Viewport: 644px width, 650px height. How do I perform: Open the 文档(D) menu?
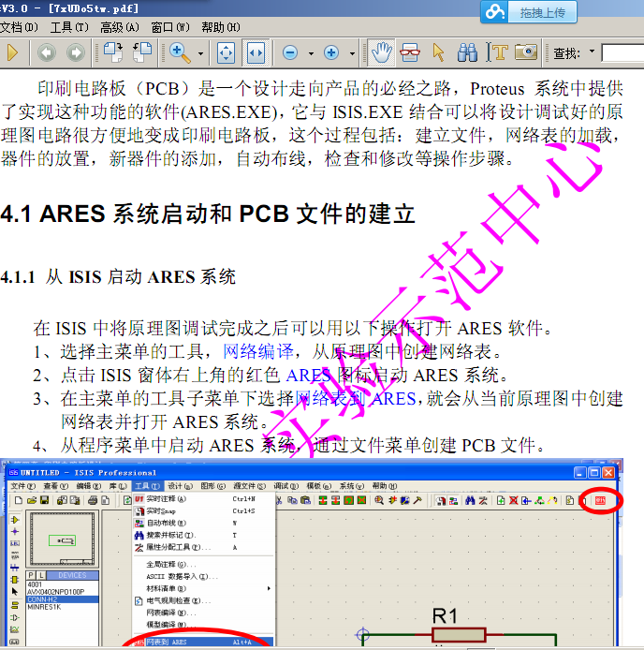[x=19, y=27]
